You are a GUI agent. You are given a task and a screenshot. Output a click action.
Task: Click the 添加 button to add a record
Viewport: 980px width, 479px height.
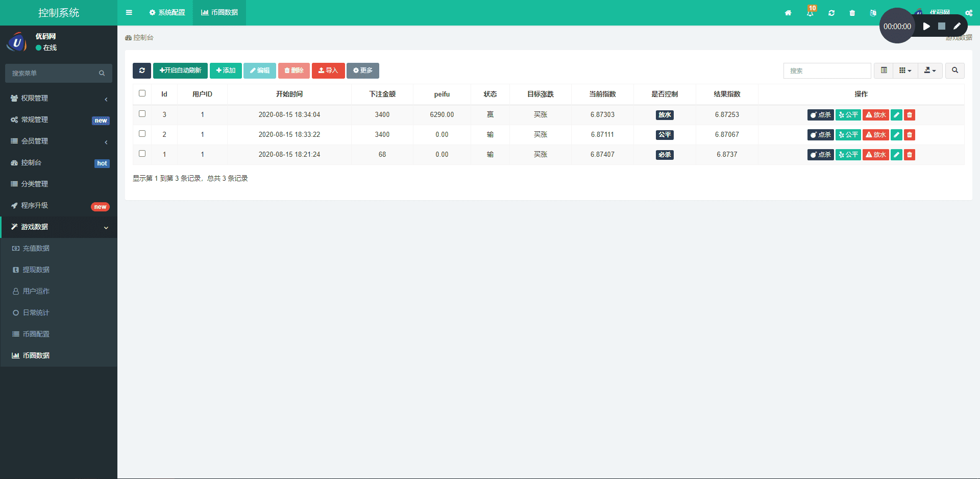[x=226, y=70]
